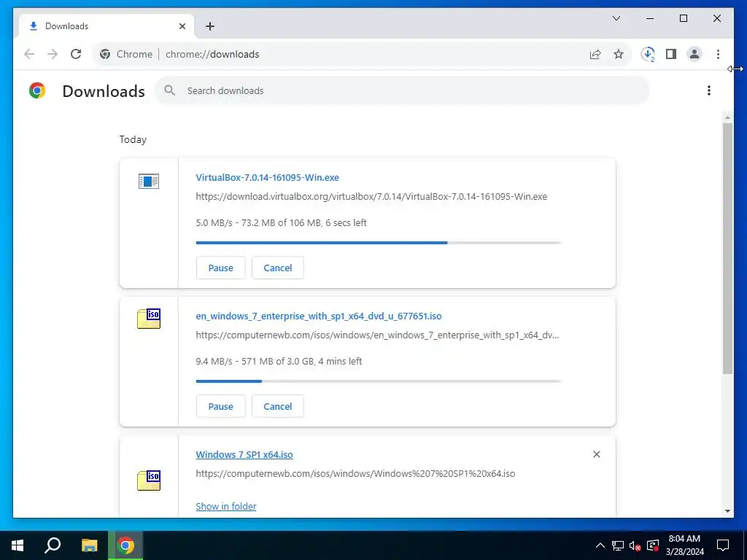Open the Downloads page more actions menu
The height and width of the screenshot is (560, 747).
click(709, 90)
